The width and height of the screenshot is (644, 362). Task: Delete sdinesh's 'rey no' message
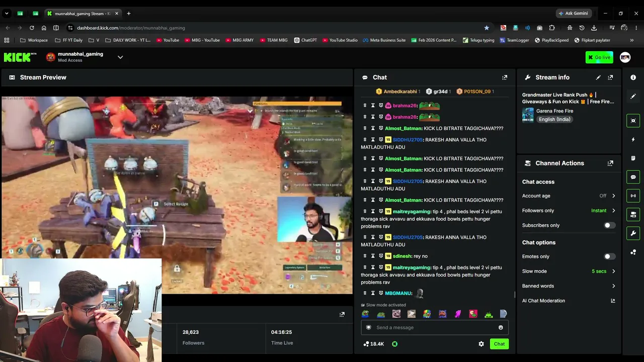pyautogui.click(x=365, y=256)
